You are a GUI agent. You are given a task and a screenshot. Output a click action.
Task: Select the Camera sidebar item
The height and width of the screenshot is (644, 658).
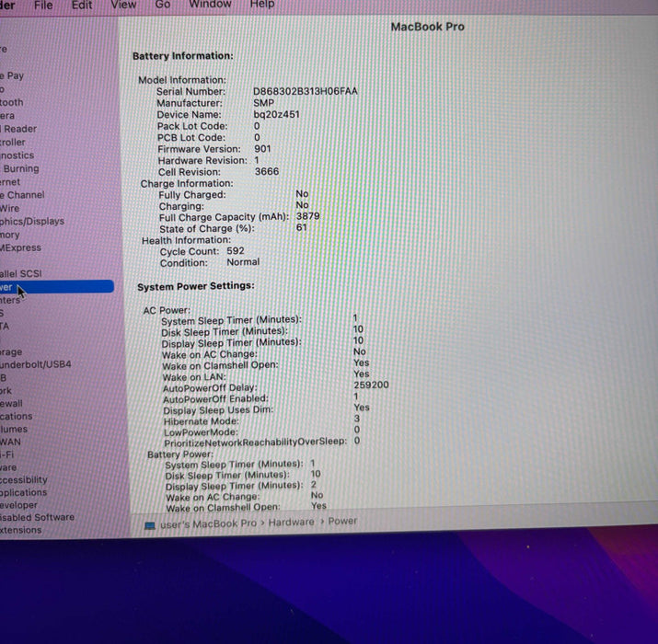pos(7,115)
